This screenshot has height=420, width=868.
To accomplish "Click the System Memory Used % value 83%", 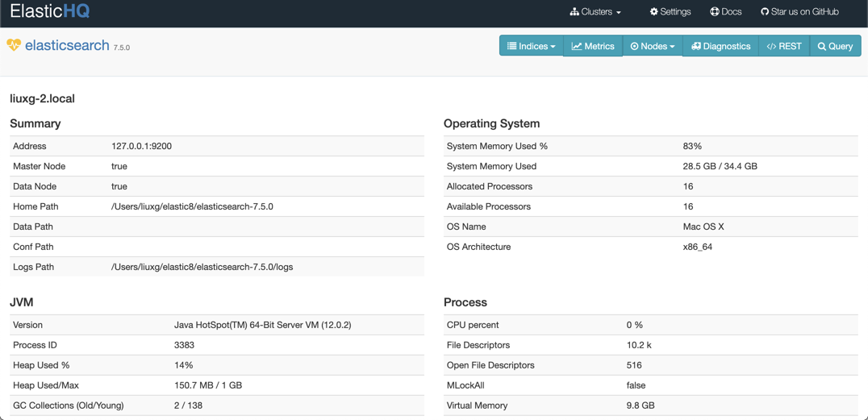I will click(692, 146).
